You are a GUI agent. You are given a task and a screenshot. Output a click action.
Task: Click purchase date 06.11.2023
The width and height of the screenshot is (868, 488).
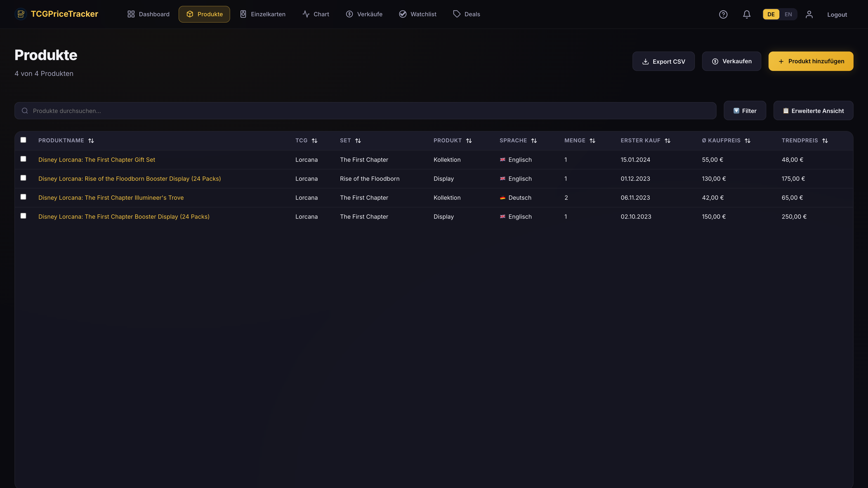point(635,198)
